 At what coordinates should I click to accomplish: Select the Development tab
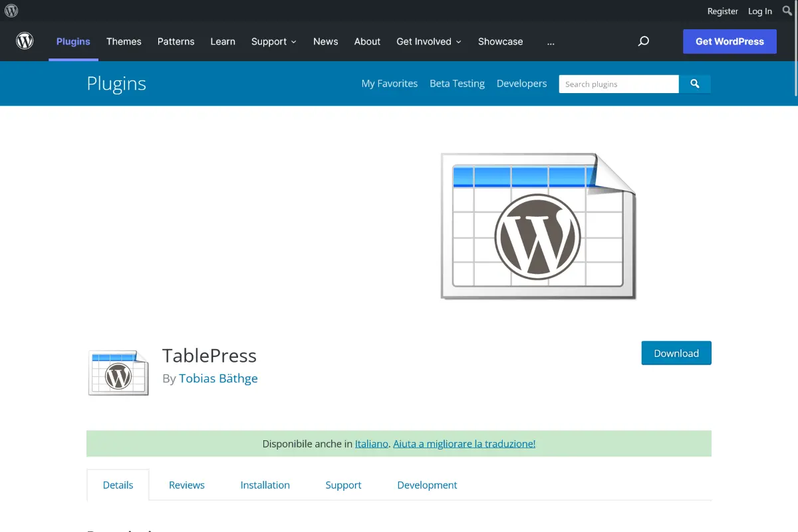427,485
